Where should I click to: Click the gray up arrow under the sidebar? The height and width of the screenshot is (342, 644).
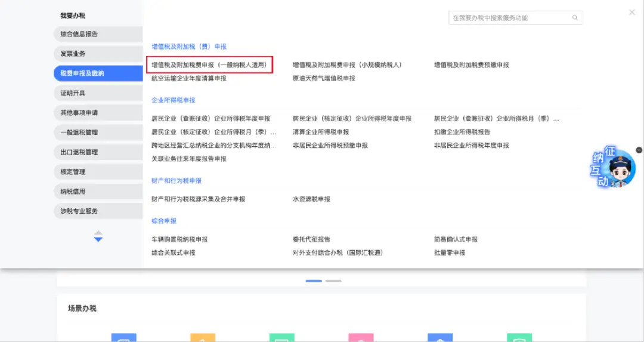point(98,233)
